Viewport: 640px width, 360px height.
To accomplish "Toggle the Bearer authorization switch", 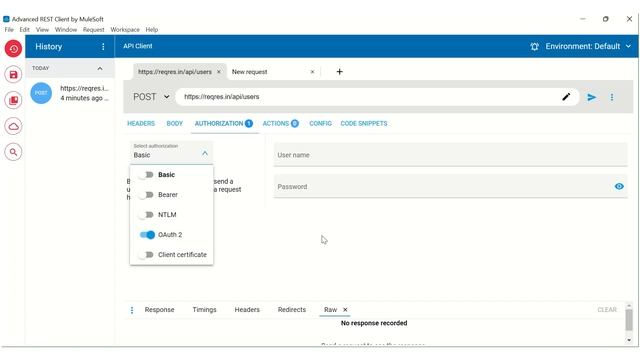I will point(146,195).
